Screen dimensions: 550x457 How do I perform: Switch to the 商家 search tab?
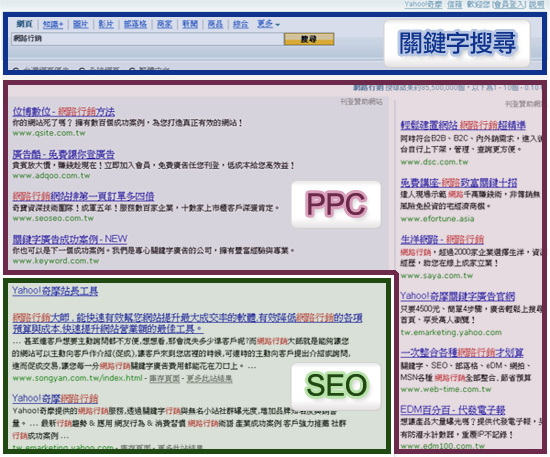(x=164, y=24)
